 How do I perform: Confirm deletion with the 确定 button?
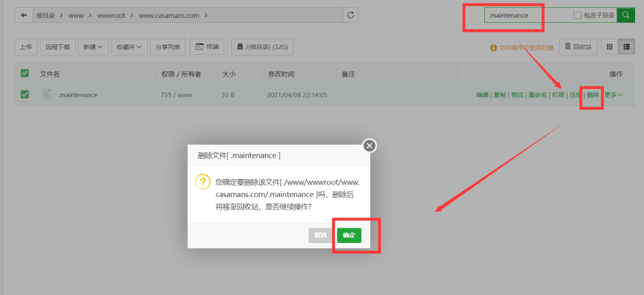(349, 235)
